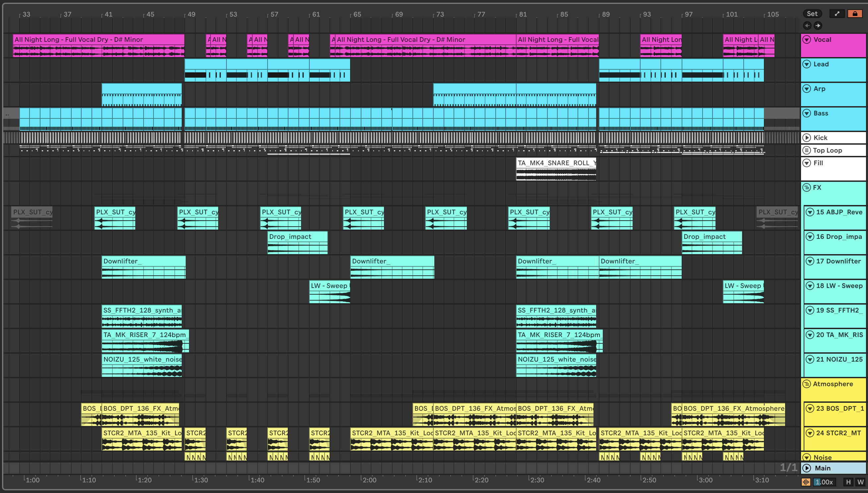The height and width of the screenshot is (493, 868).
Task: Collapse the Noise track arrow
Action: [x=807, y=457]
